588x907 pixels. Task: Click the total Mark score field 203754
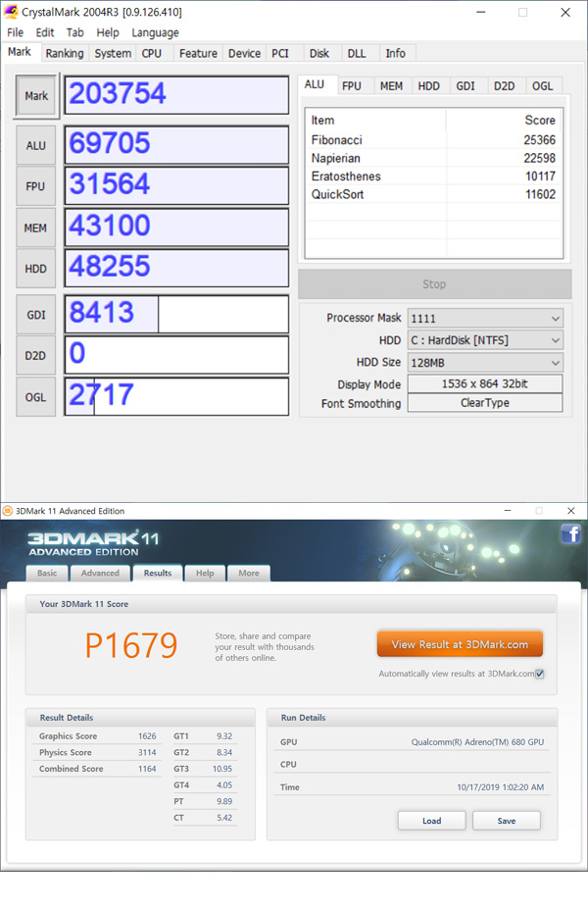pos(176,95)
